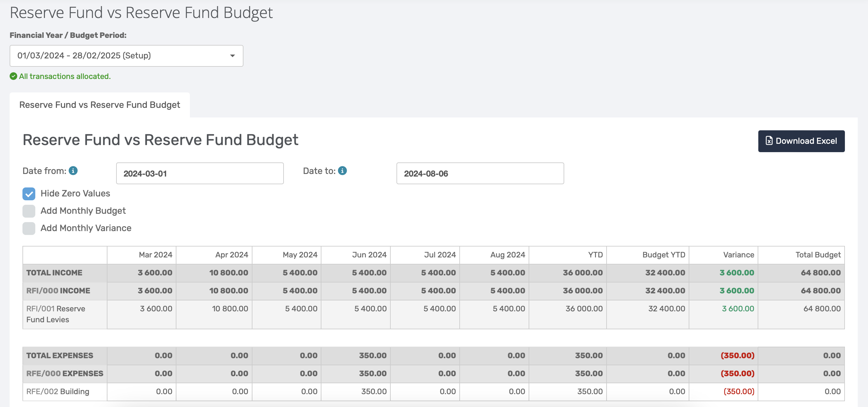
Task: Enable the Add Monthly Budget checkbox
Action: click(29, 211)
